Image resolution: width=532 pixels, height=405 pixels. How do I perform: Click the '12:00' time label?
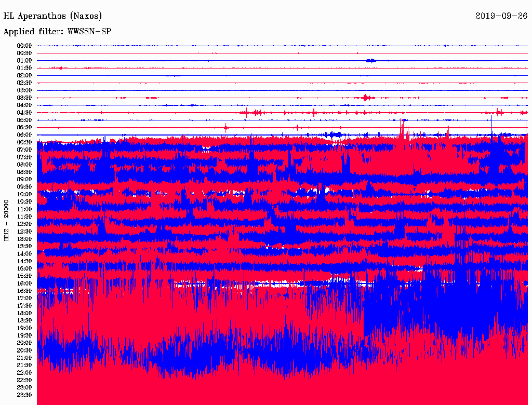click(x=24, y=224)
